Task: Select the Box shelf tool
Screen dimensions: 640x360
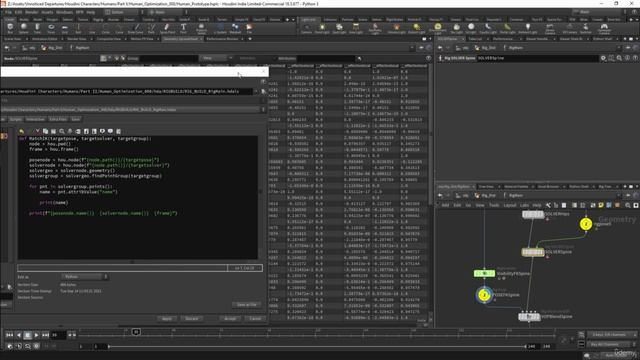Action: (x=10, y=28)
